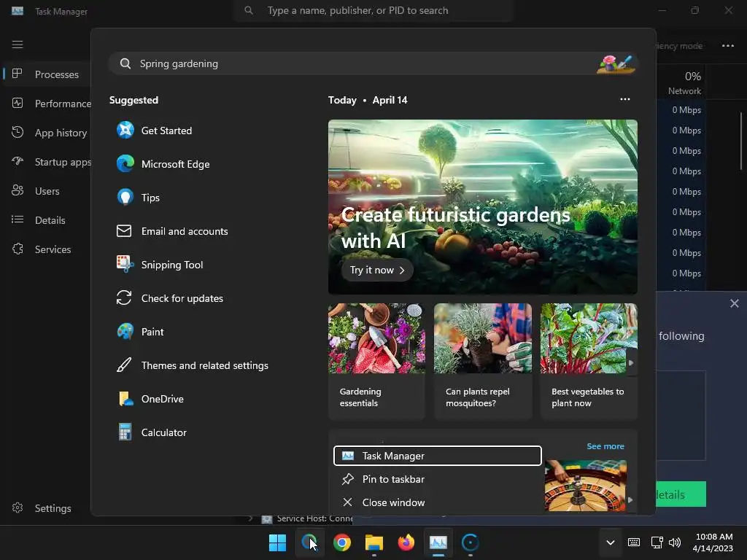
Task: Open Gardening essentials card
Action: click(376, 361)
